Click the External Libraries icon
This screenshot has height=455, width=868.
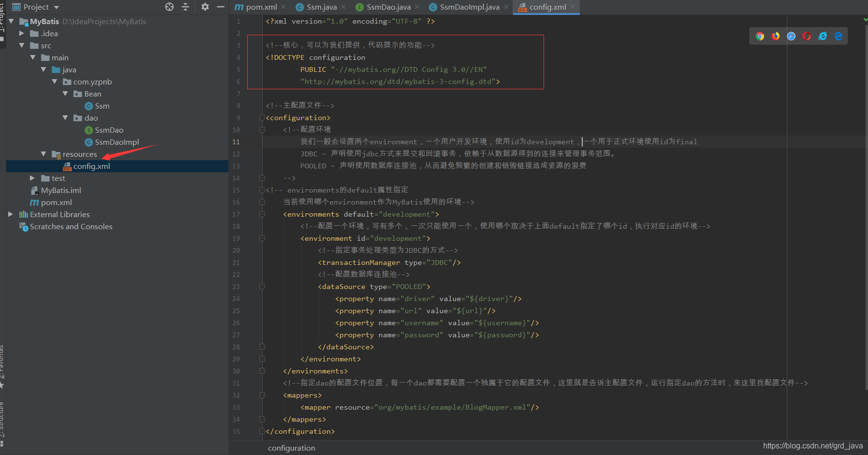(23, 214)
